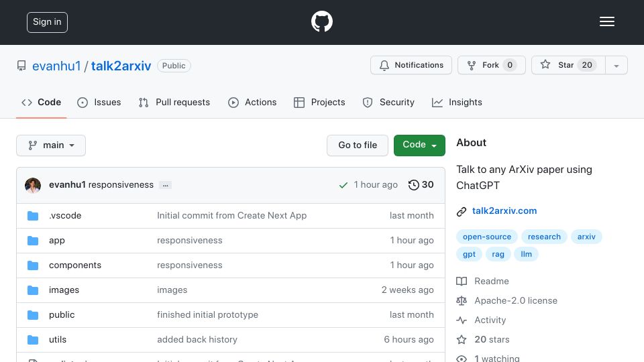Open 'added back history' commit message

[x=197, y=339]
